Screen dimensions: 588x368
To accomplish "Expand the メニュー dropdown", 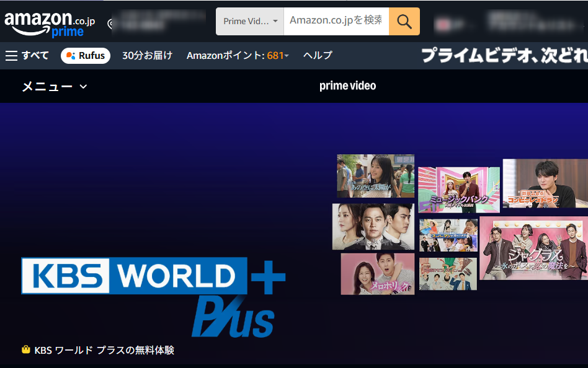I will click(55, 87).
